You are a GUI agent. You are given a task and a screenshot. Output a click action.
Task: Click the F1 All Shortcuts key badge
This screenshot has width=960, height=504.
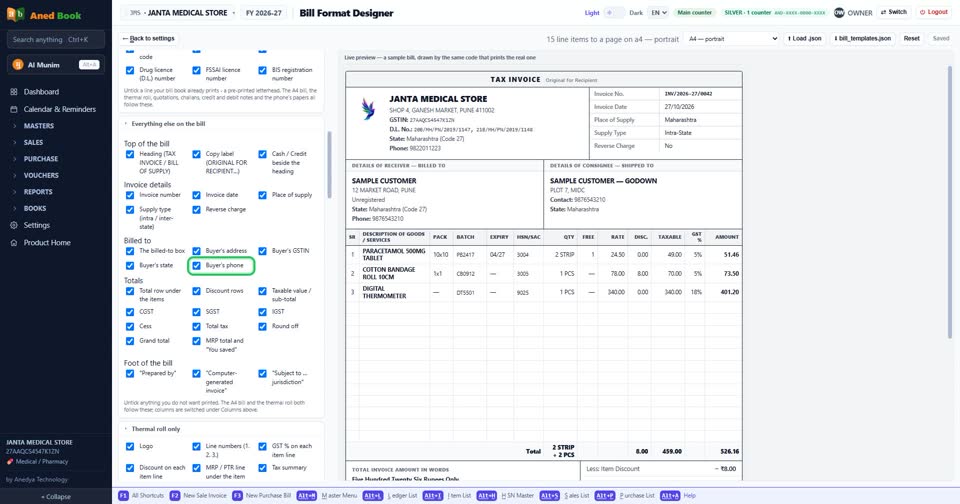(123, 495)
